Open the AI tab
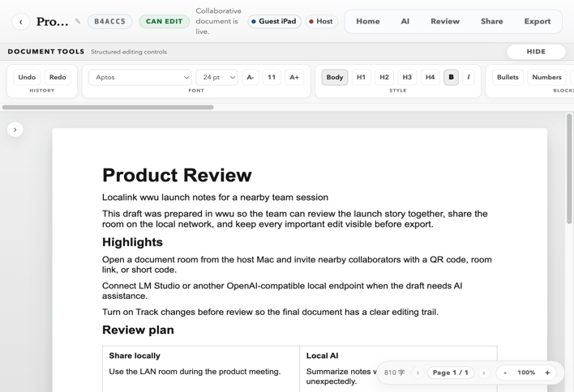The width and height of the screenshot is (574, 392). [x=405, y=21]
